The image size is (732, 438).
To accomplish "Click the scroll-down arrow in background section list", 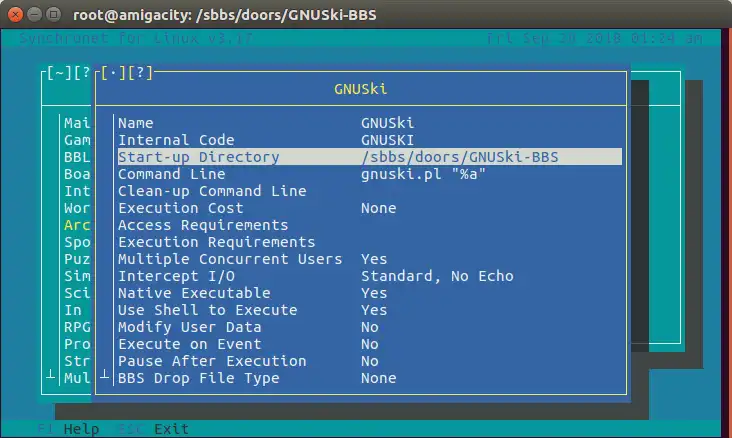I will coord(50,375).
